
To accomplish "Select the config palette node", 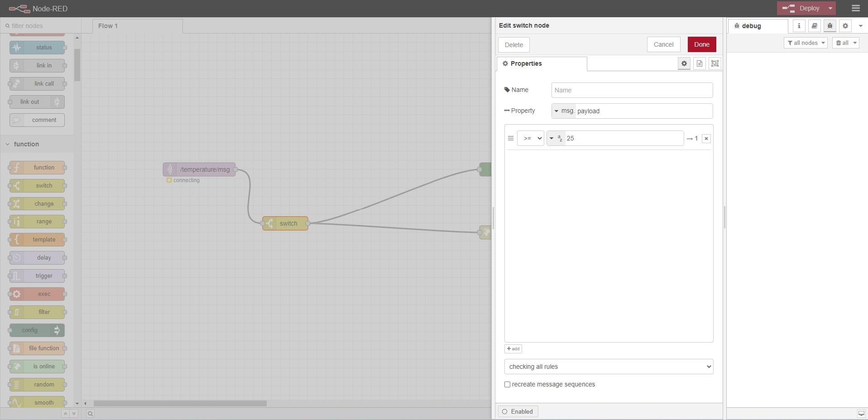I will tap(37, 330).
